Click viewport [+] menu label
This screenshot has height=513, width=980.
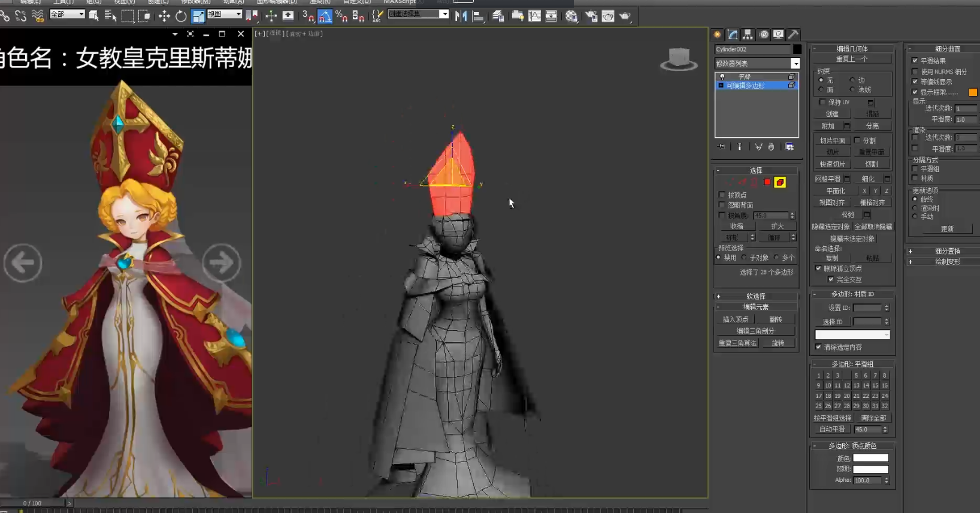coord(261,34)
